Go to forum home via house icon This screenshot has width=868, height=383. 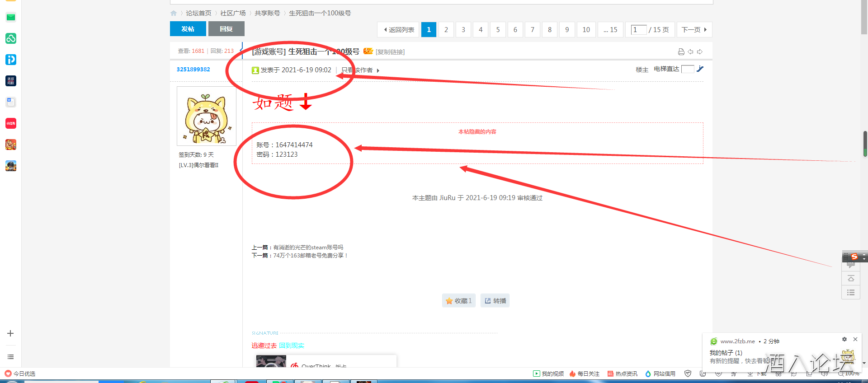tap(174, 13)
